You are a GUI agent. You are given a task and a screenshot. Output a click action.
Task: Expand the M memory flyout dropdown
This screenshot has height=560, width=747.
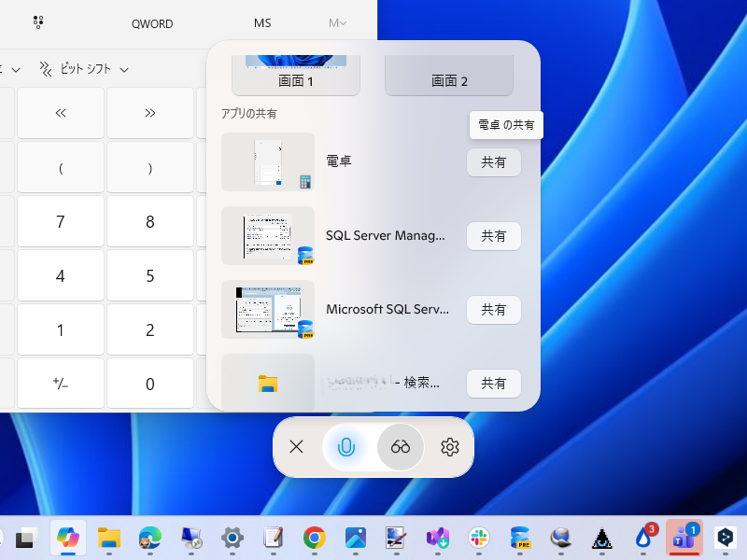(337, 22)
